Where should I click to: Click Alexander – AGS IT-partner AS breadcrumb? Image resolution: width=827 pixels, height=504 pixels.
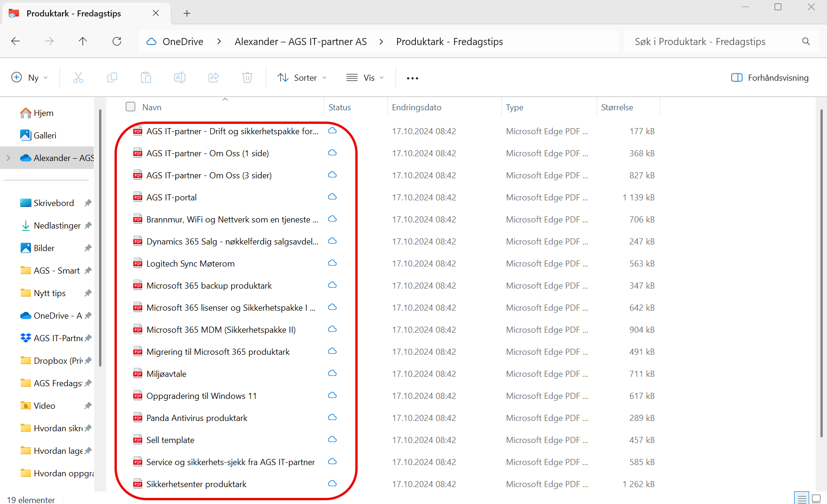tap(300, 41)
